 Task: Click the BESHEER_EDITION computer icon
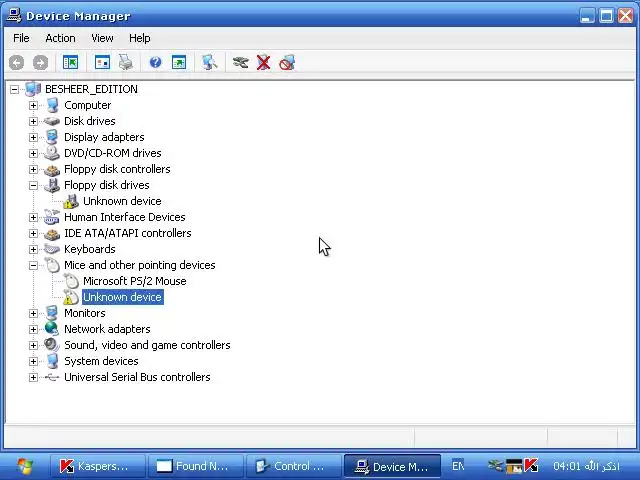(33, 89)
